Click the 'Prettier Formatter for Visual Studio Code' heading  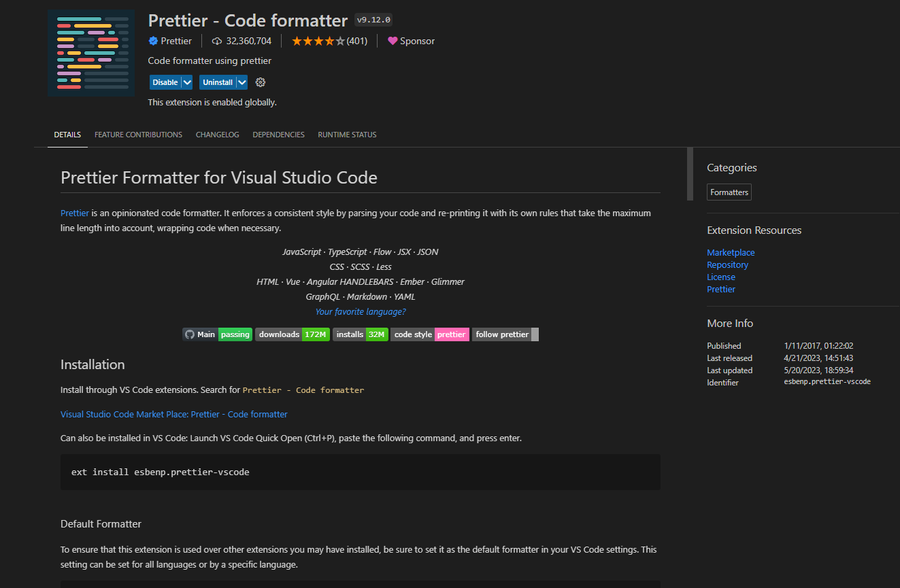tap(219, 178)
